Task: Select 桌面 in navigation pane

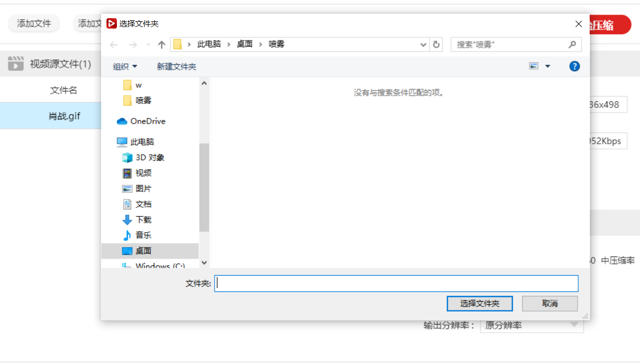Action: pos(151,251)
